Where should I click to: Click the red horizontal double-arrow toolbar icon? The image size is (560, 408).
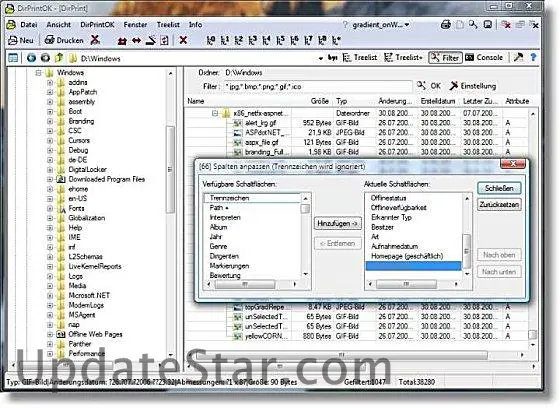pos(136,40)
